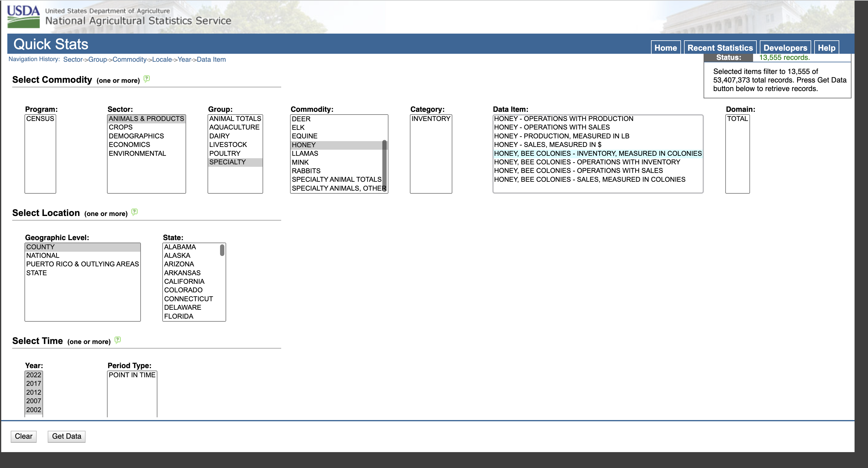
Task: Select BEE COLONIES - SALES, MEASURED IN COLONIES
Action: [x=598, y=179]
